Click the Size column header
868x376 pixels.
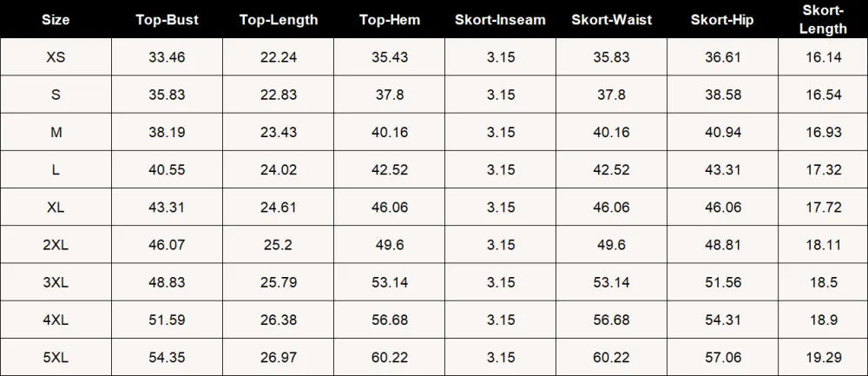click(56, 19)
